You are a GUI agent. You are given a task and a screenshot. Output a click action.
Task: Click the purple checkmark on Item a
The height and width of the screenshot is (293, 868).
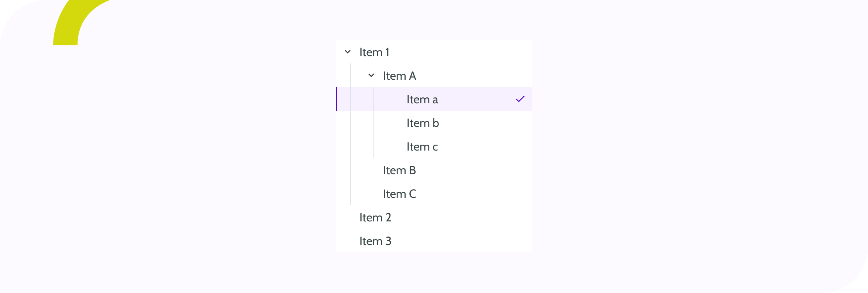520,99
